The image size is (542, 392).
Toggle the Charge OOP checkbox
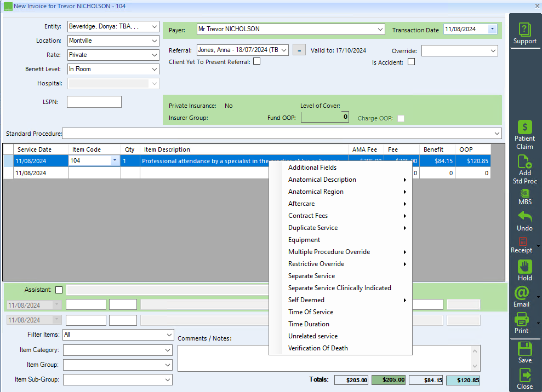[401, 118]
